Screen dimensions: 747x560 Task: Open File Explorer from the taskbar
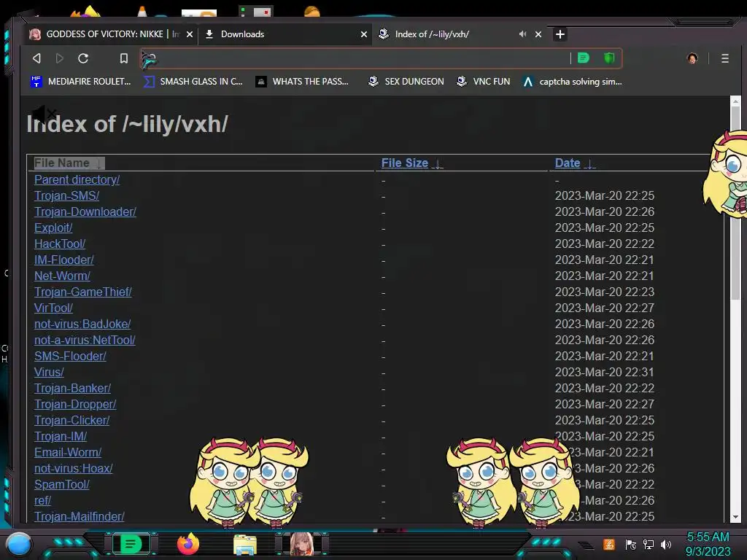[x=245, y=545]
